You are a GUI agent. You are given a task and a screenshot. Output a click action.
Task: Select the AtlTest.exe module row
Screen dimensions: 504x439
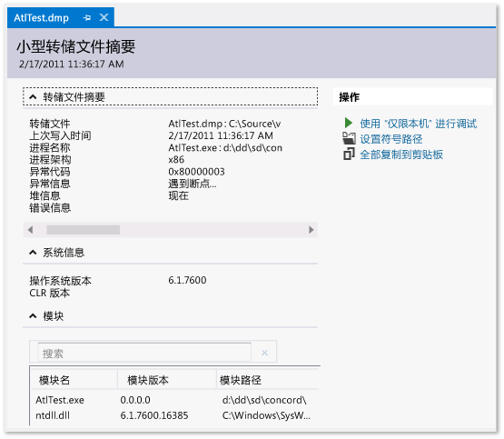pos(175,400)
